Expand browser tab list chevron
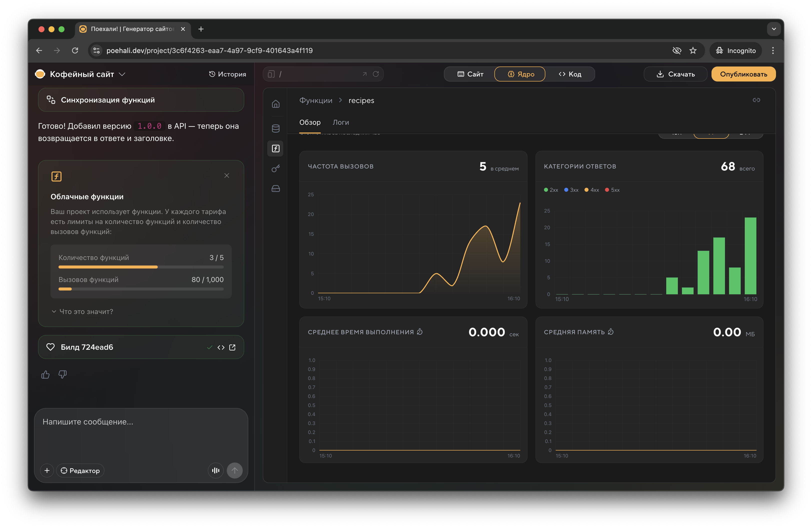Image resolution: width=812 pixels, height=528 pixels. (x=774, y=29)
